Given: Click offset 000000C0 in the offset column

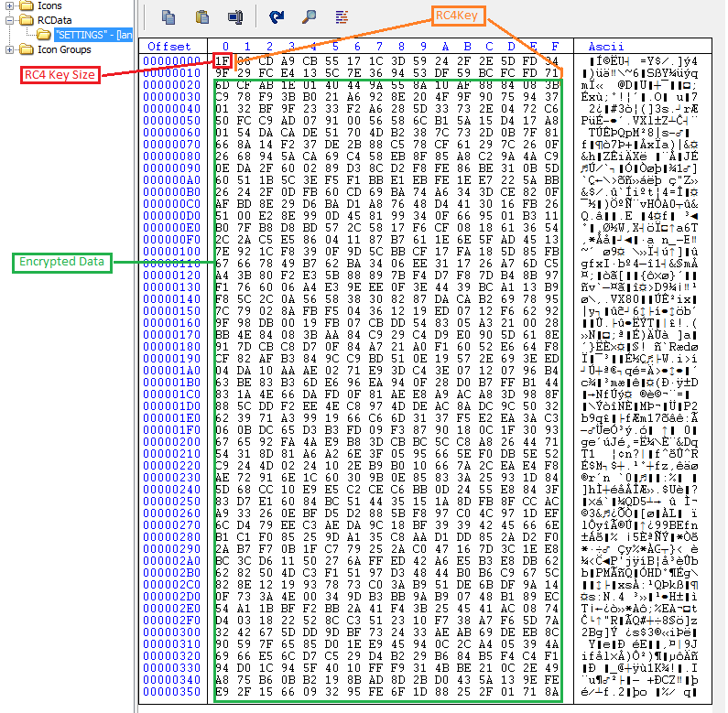Looking at the screenshot, I should tap(172, 204).
